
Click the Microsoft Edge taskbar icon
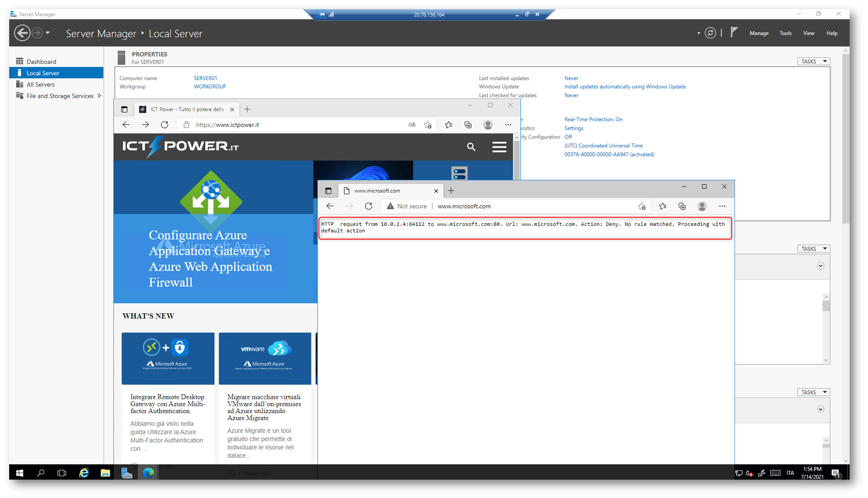coord(148,473)
